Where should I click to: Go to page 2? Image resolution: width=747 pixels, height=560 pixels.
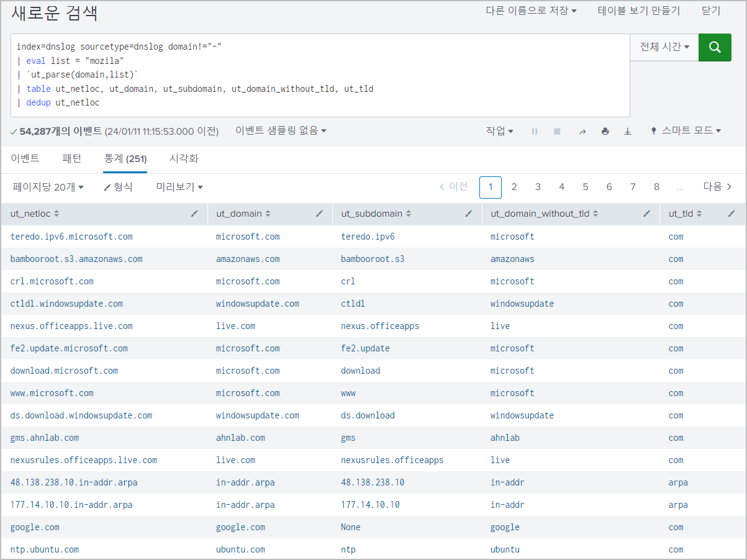tap(514, 187)
